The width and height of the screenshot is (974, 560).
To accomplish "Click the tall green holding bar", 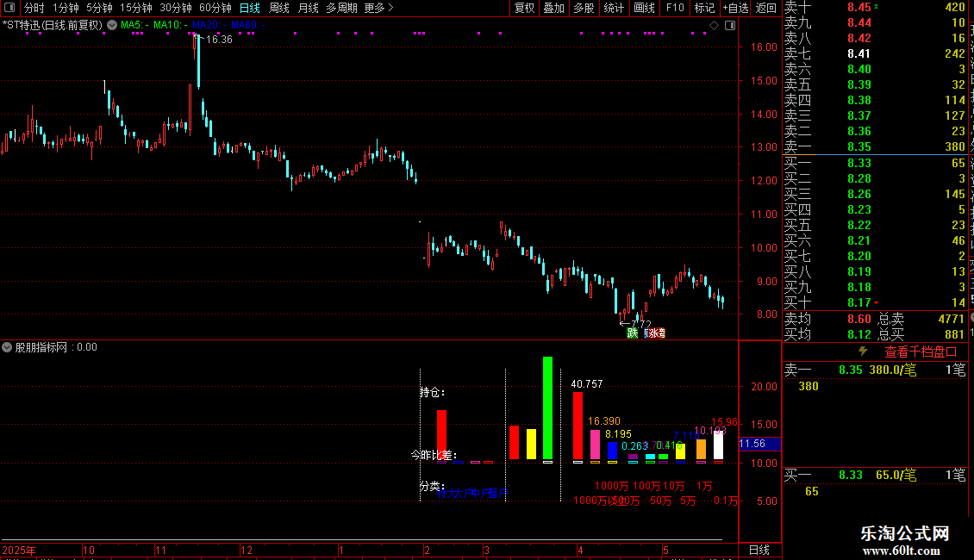I will 547,408.
